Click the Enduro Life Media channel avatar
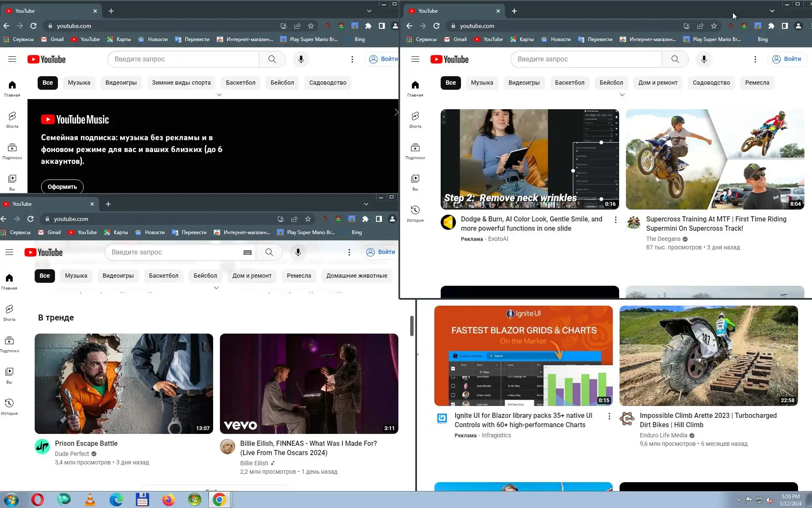The width and height of the screenshot is (812, 508). pos(627,419)
